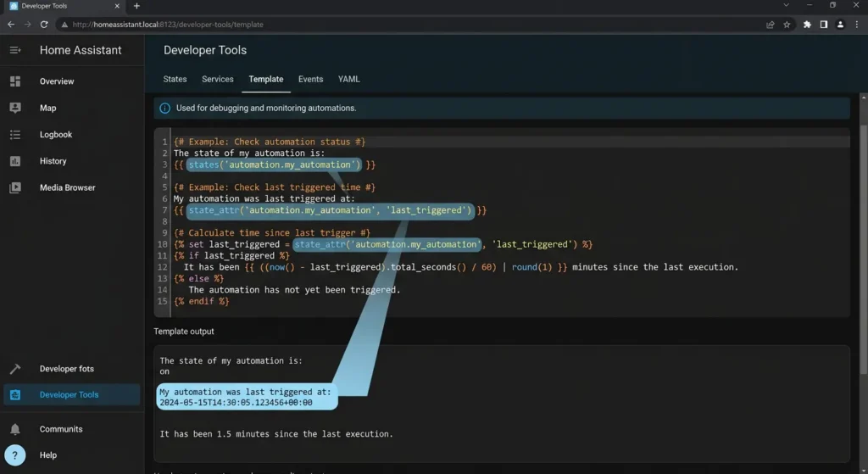This screenshot has height=474, width=868.
Task: Reload the page with the refresh icon
Action: tap(44, 25)
